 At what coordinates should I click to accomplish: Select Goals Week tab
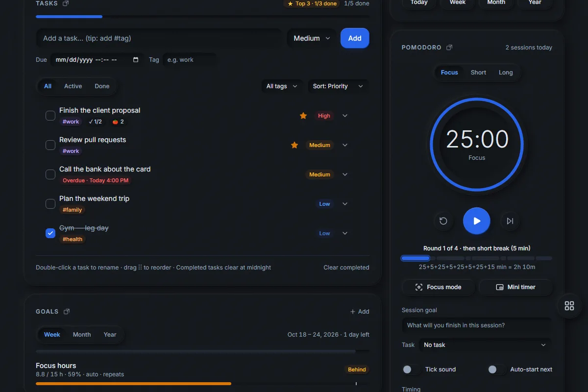[52, 335]
